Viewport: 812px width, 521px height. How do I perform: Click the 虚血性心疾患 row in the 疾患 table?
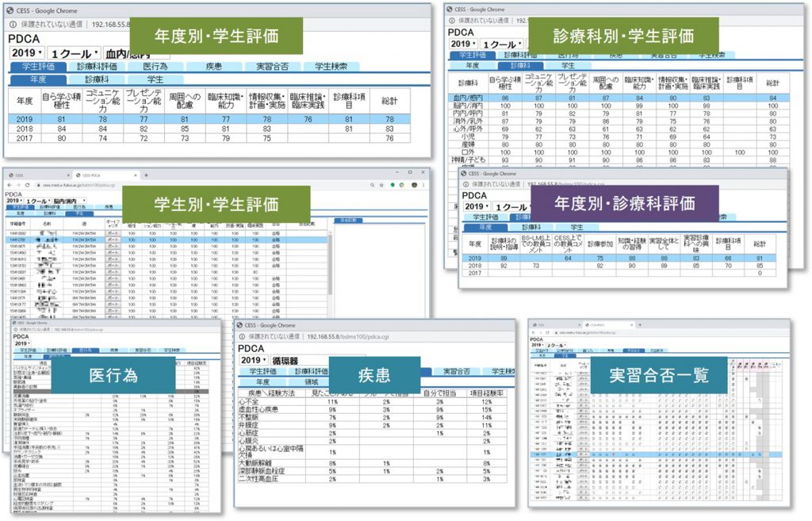pyautogui.click(x=373, y=410)
